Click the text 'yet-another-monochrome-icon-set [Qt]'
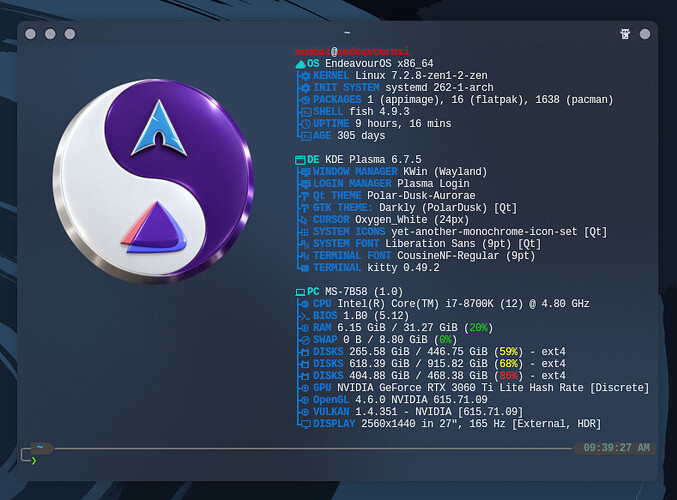Image resolution: width=677 pixels, height=500 pixels. click(499, 232)
